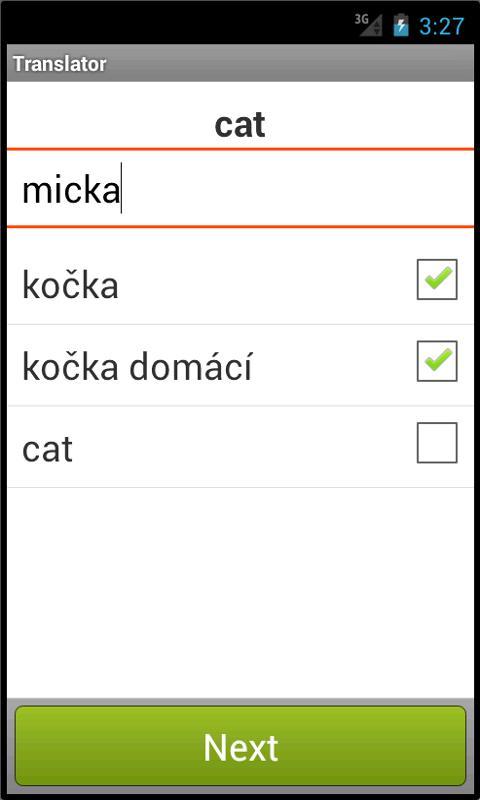The height and width of the screenshot is (800, 480).
Task: Tap the Next button
Action: [240, 746]
